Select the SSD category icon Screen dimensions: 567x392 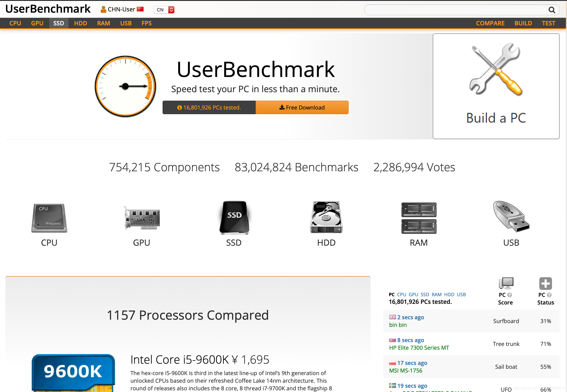pos(234,218)
